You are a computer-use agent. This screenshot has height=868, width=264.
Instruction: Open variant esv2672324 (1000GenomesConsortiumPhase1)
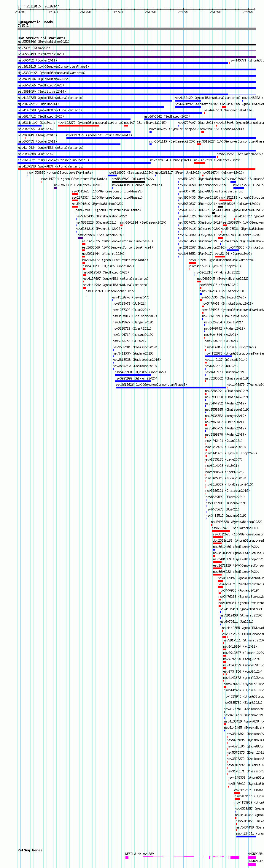(x=107, y=198)
